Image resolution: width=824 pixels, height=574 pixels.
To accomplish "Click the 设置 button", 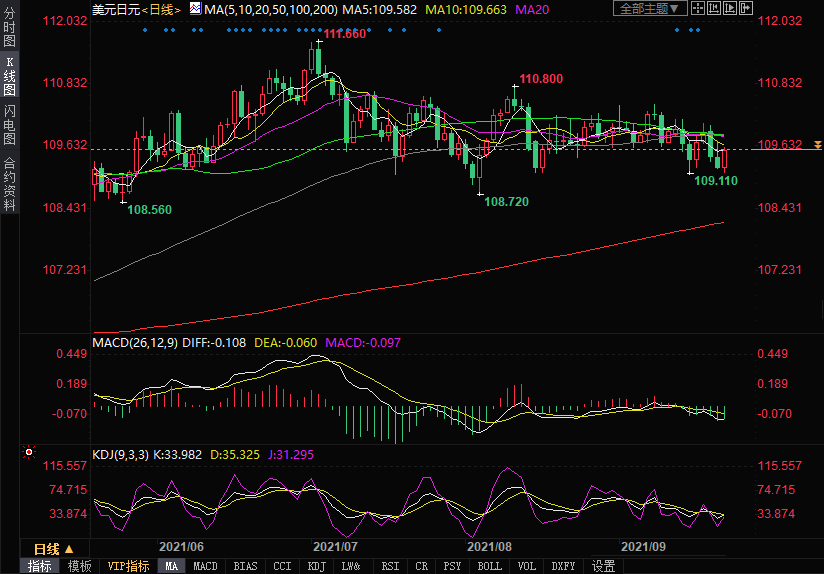I will [x=603, y=566].
